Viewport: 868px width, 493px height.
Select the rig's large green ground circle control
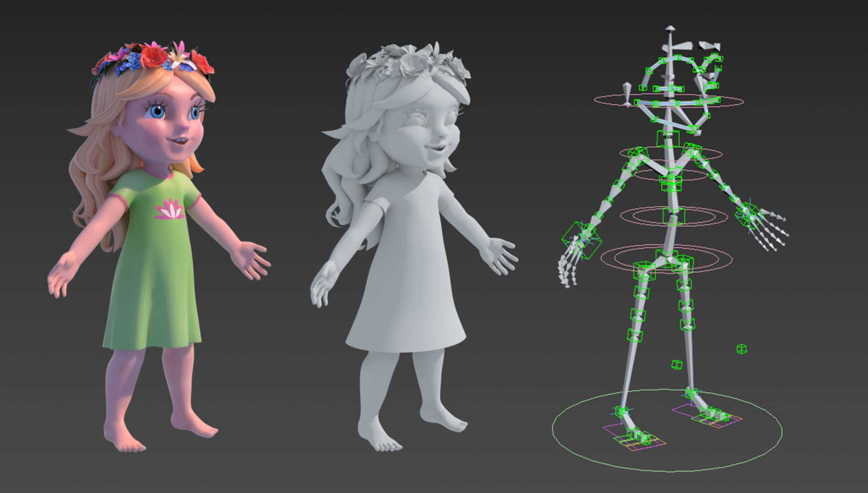click(x=667, y=431)
